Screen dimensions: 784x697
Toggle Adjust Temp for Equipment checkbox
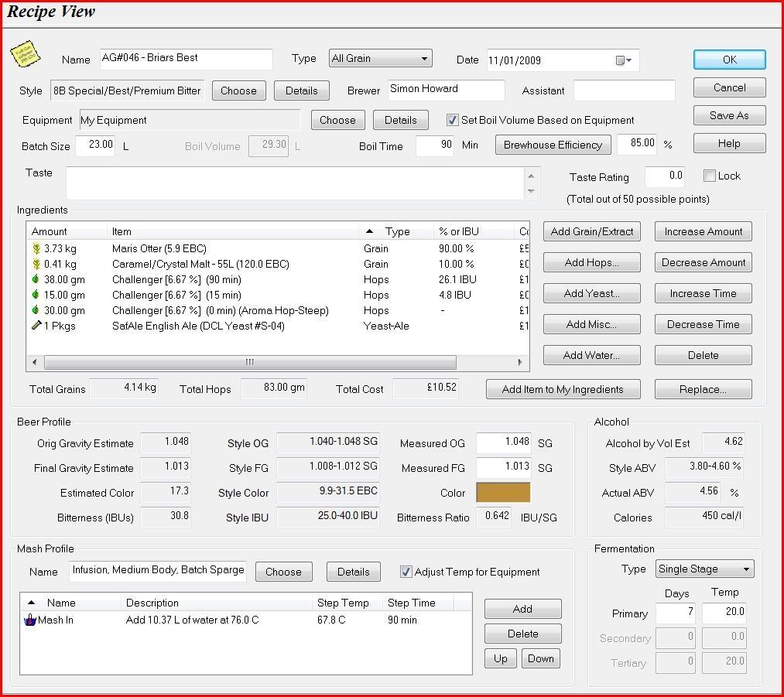click(406, 572)
